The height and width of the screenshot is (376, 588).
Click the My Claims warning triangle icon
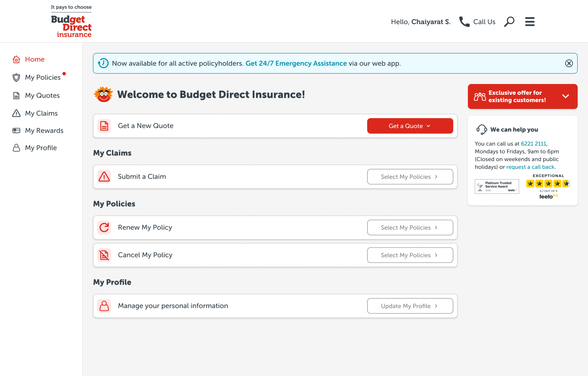(16, 113)
